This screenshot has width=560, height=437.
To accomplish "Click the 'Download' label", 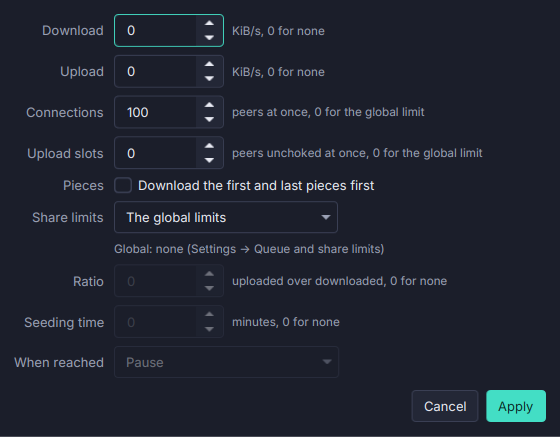I will tap(73, 31).
